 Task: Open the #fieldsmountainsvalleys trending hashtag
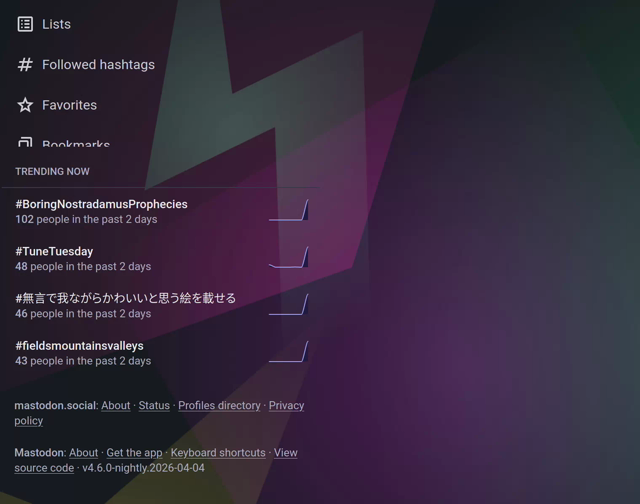79,346
